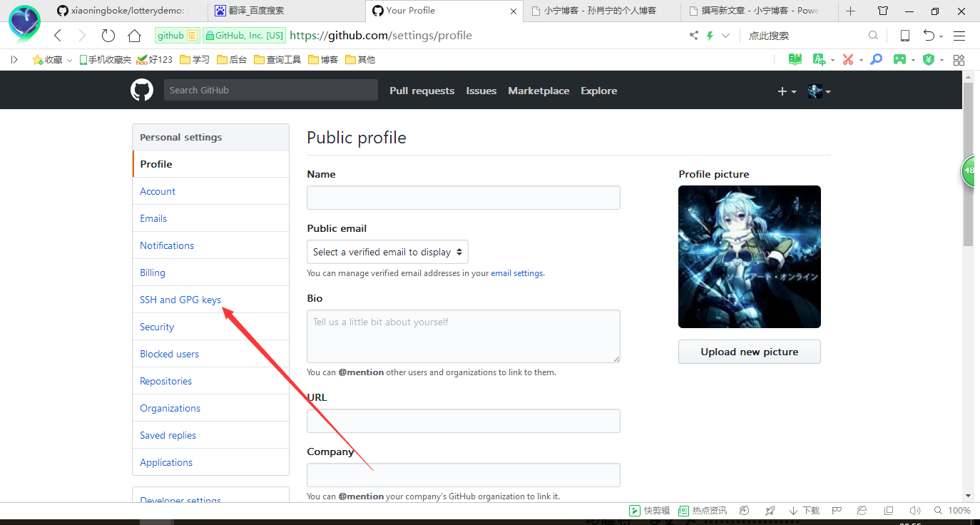Click into the Name input field

[463, 198]
